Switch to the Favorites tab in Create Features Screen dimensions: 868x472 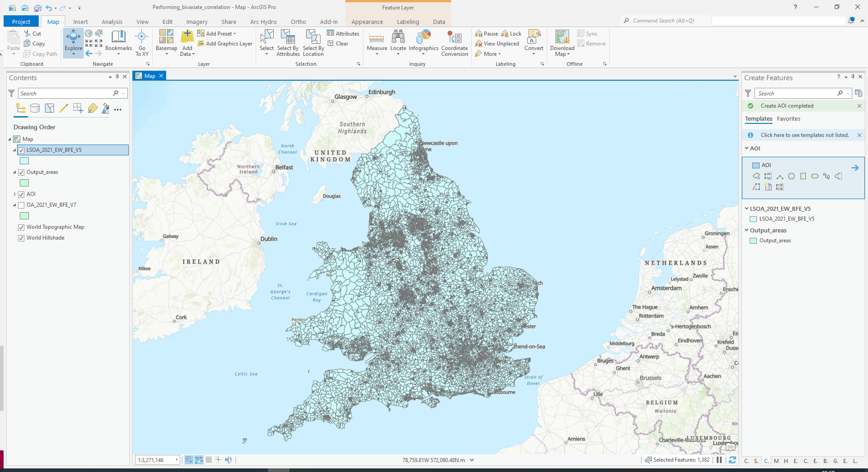(x=789, y=118)
